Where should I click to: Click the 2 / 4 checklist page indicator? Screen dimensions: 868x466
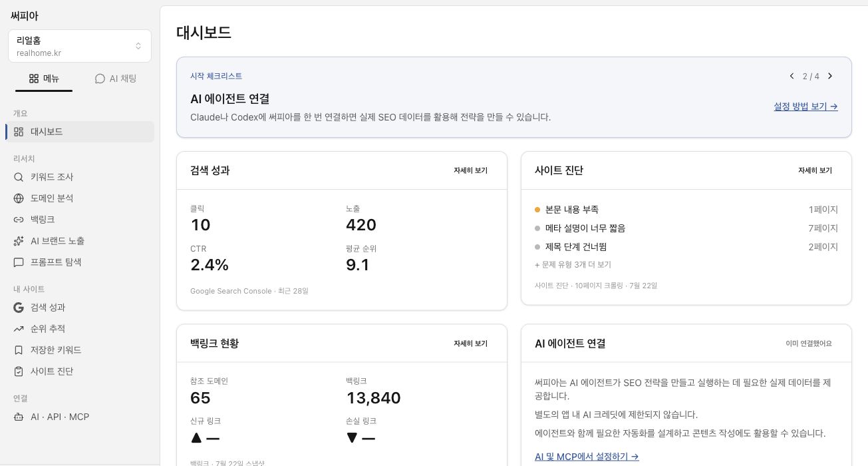click(x=811, y=76)
